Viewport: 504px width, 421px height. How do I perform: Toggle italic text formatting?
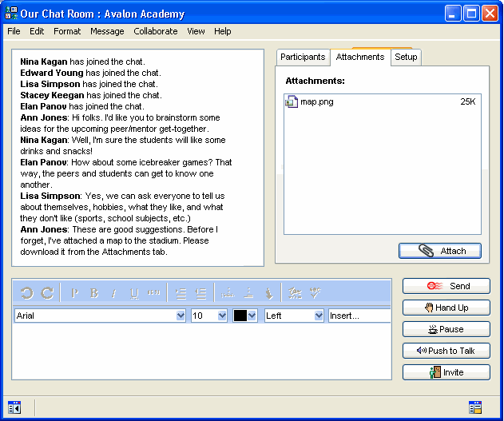pos(113,293)
